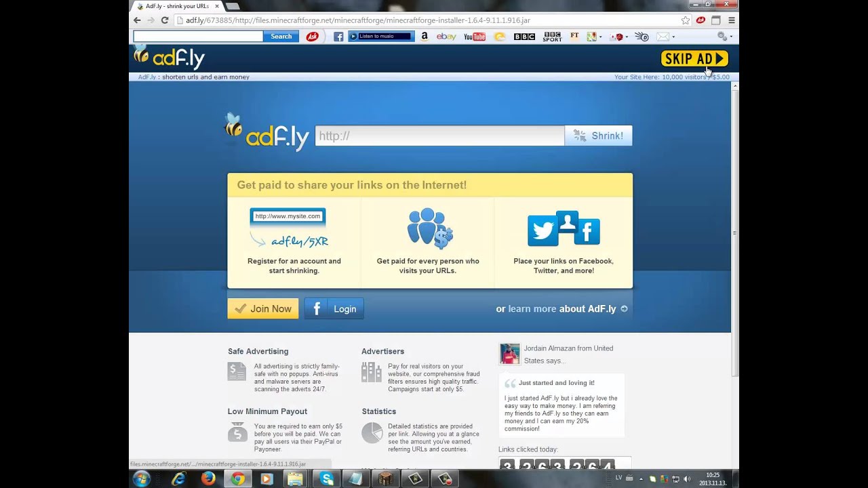The height and width of the screenshot is (488, 868).
Task: Open the Windows Start menu
Action: (x=141, y=479)
